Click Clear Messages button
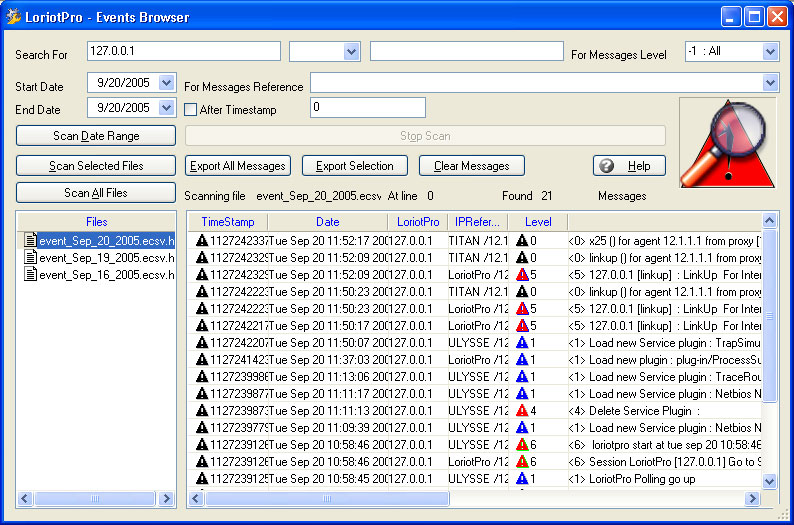 point(471,166)
